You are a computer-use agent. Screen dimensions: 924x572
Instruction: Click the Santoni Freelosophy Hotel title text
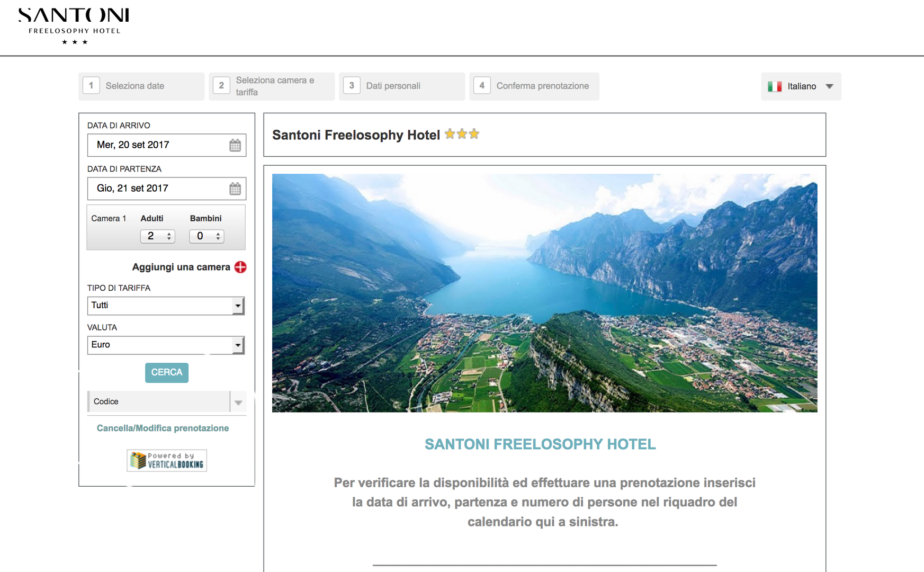coord(356,135)
